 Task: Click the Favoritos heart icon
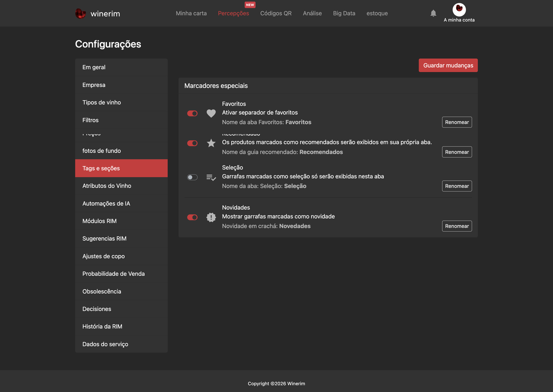tap(211, 113)
